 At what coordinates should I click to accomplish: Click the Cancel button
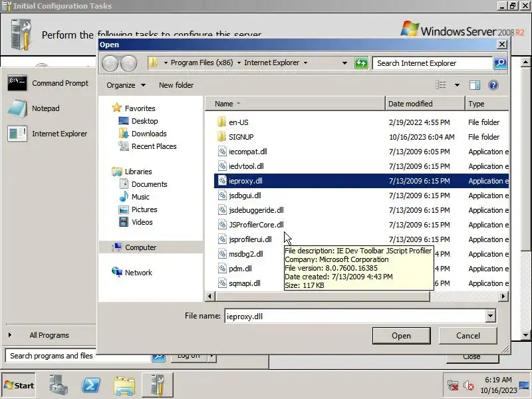tap(468, 336)
